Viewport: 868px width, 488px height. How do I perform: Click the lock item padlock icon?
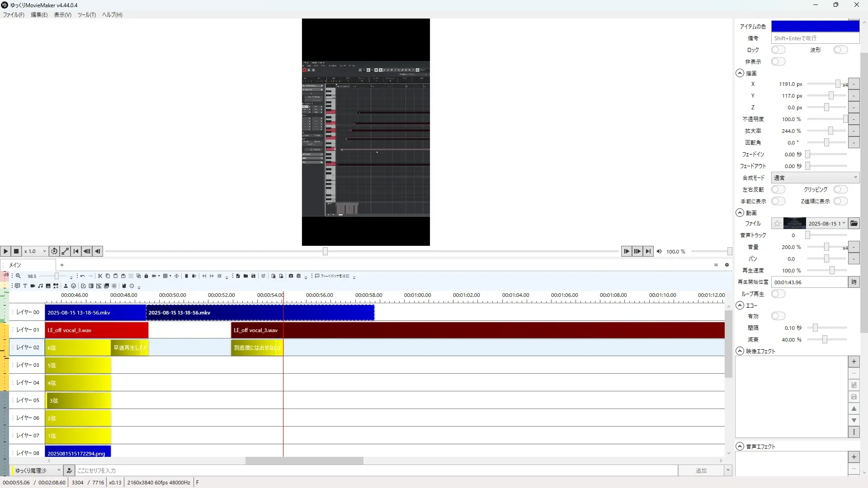pos(146,276)
